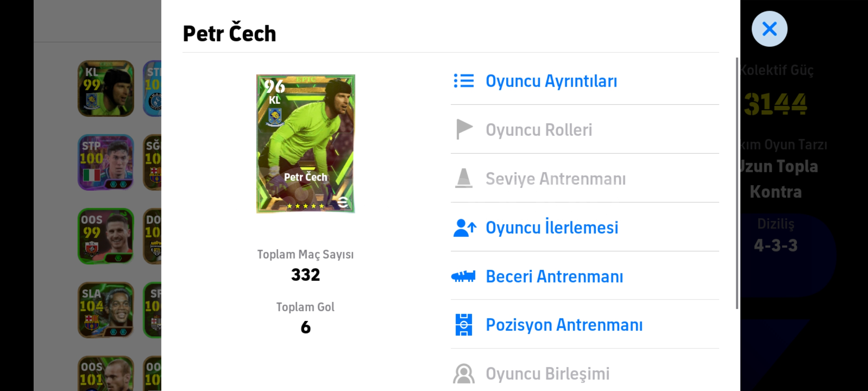Select Pozisyon Antrenmanı option
The width and height of the screenshot is (868, 391).
click(584, 325)
